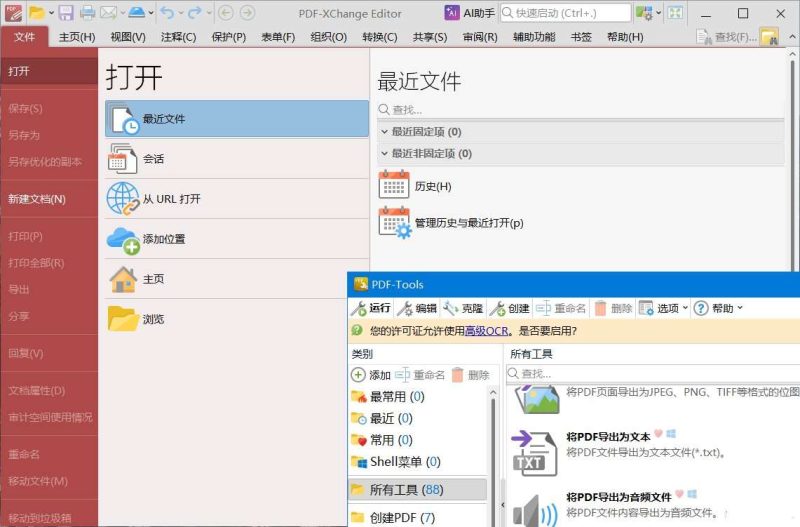Click the save floppy disk icon

[66, 13]
